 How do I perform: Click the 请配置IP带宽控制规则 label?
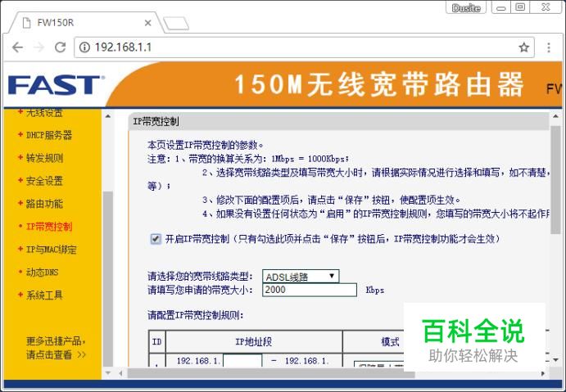(x=195, y=316)
